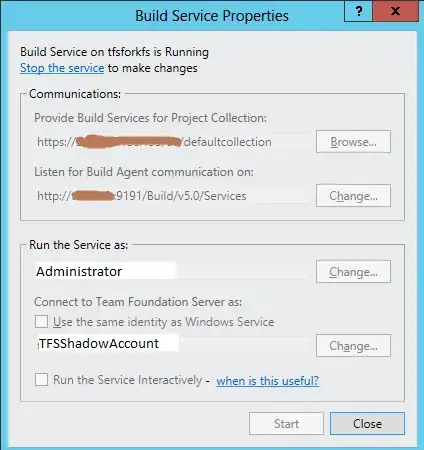
Task: Enable Use the same identity checkbox
Action: (x=41, y=322)
